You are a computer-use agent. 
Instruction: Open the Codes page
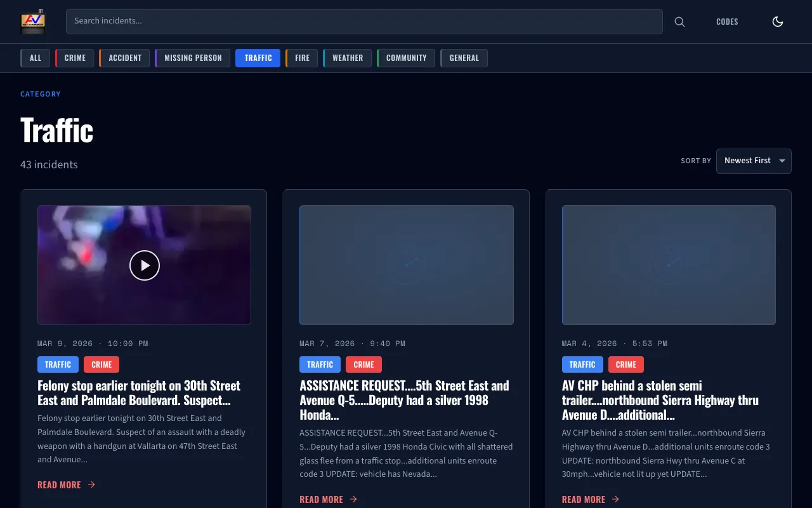(x=727, y=22)
